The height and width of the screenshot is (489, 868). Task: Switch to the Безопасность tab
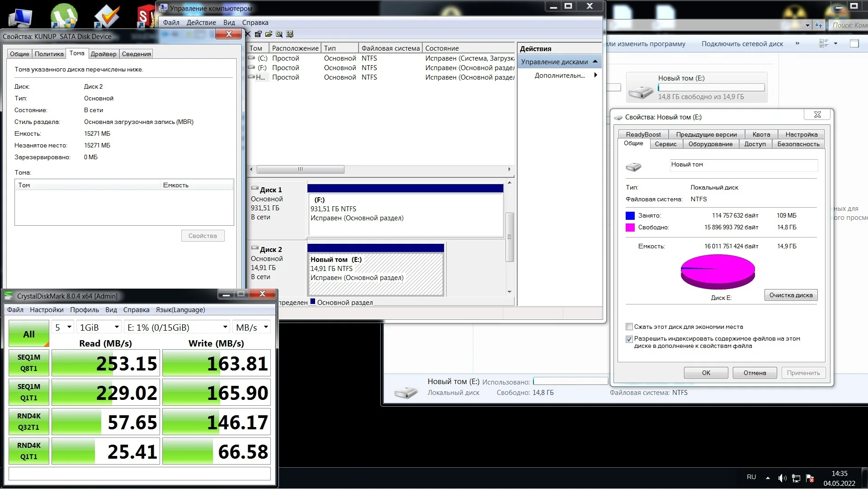[x=798, y=144]
